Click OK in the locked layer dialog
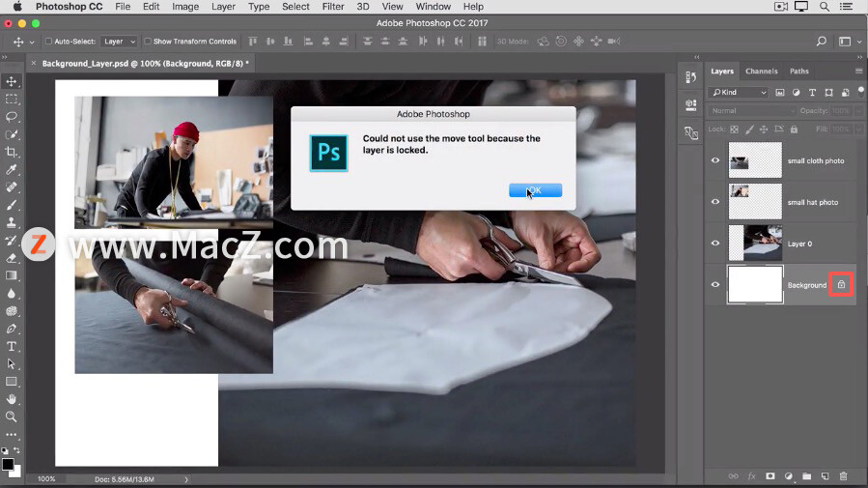Viewport: 868px width, 488px height. coord(535,190)
